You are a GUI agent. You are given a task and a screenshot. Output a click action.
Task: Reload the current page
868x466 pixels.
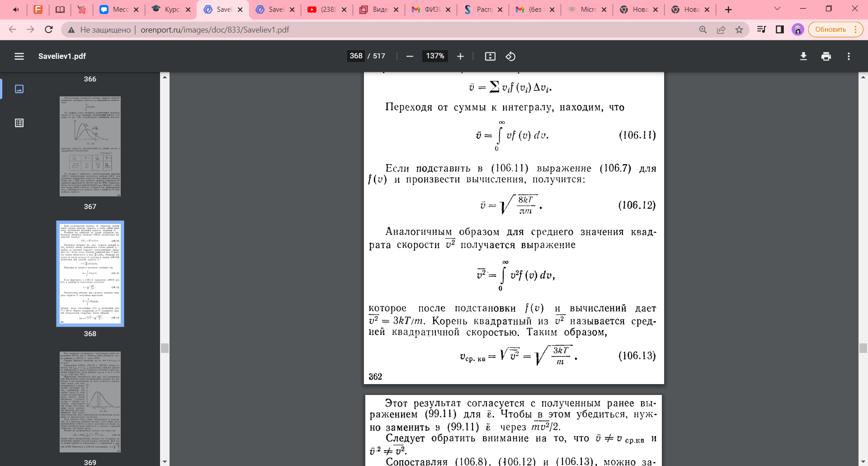tap(49, 29)
